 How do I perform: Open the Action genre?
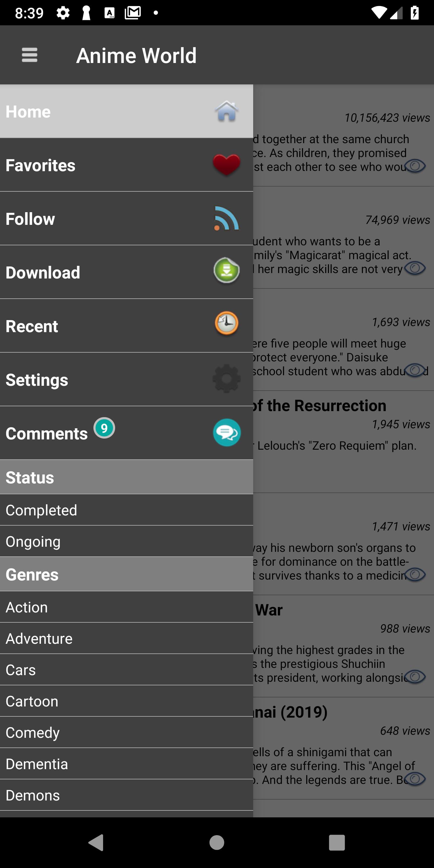click(x=126, y=607)
